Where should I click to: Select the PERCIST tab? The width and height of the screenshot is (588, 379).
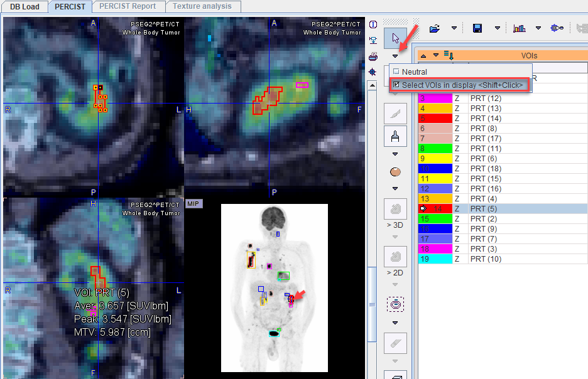pyautogui.click(x=70, y=7)
